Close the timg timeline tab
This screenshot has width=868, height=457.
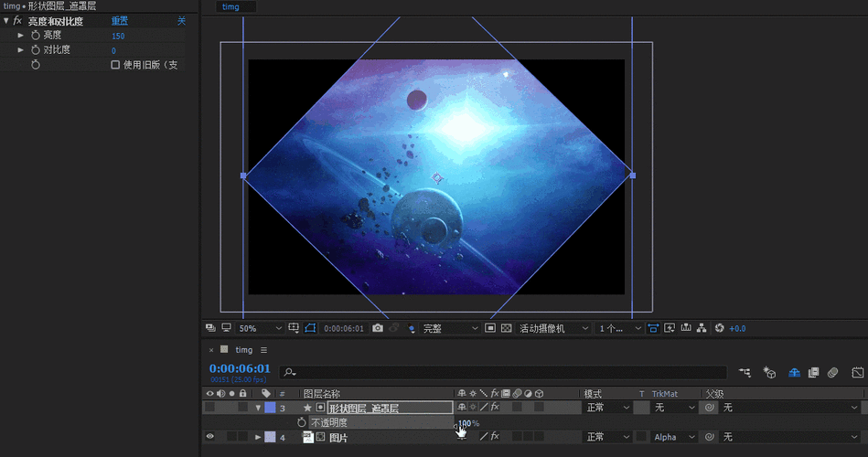[x=211, y=350]
